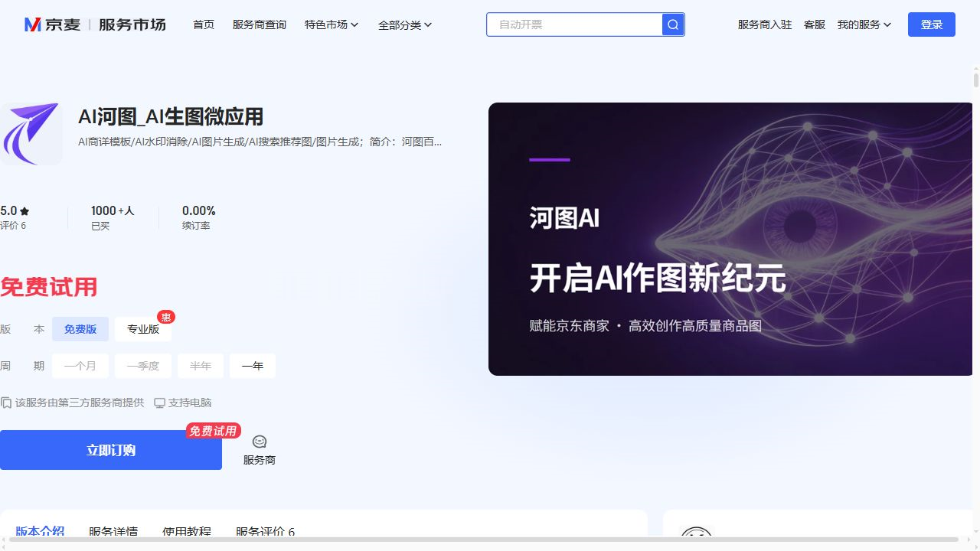Click the horizontal scrollbar at bottom

[484, 540]
